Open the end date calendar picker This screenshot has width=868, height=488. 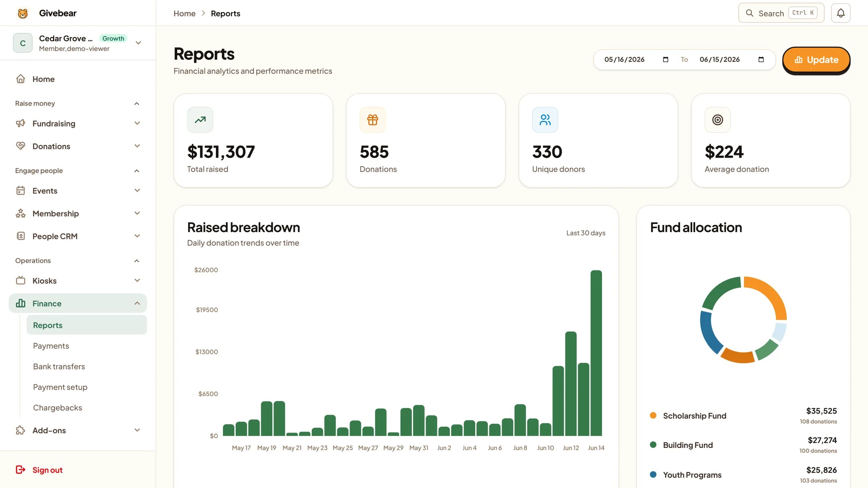[761, 60]
